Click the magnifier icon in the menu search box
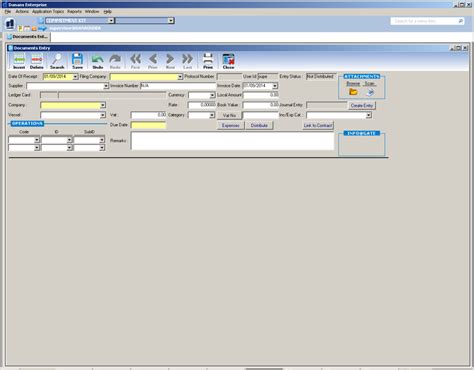Viewport: 474px width, 370px height. pyautogui.click(x=461, y=21)
